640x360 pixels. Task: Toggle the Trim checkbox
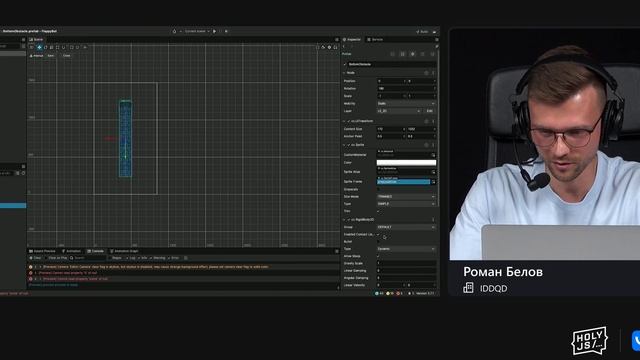[x=378, y=211]
